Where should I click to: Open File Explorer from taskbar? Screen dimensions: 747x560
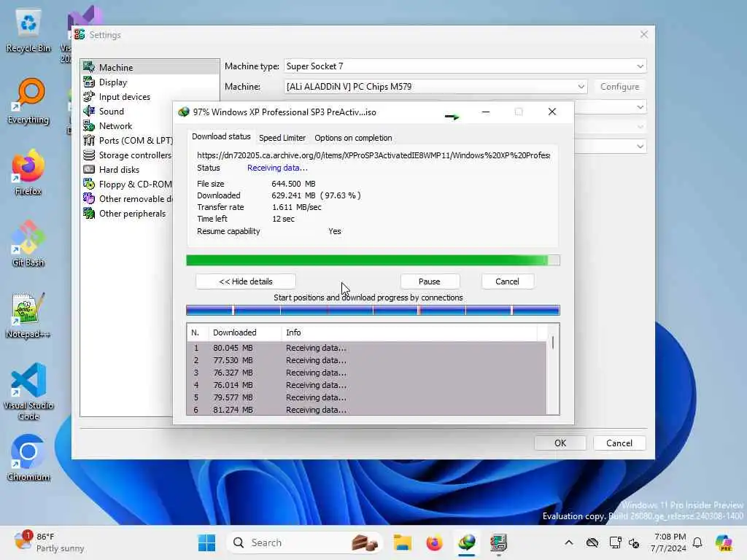tap(402, 542)
